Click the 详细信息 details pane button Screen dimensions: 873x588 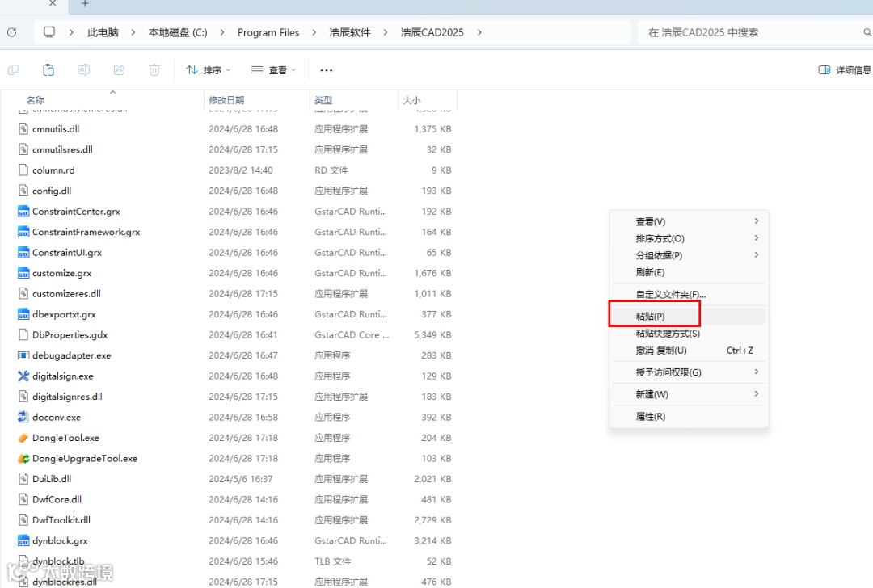[845, 70]
